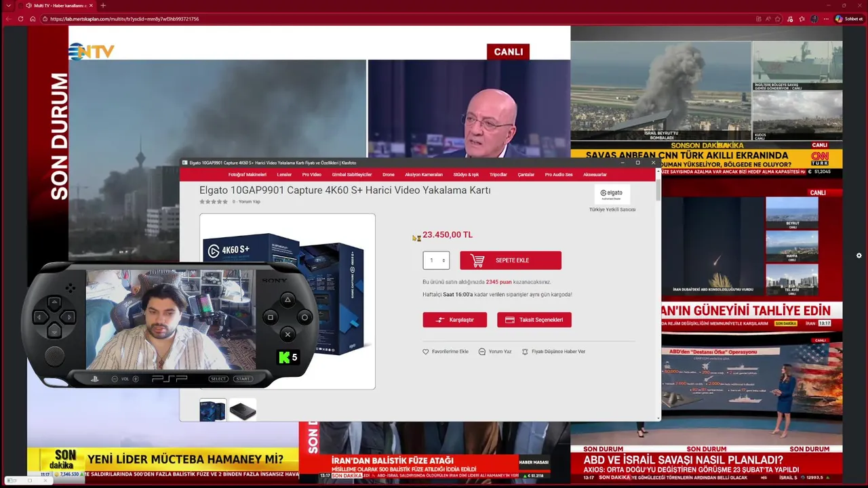Open Stüdyo & Işık menu
Image resolution: width=868 pixels, height=488 pixels.
(466, 175)
